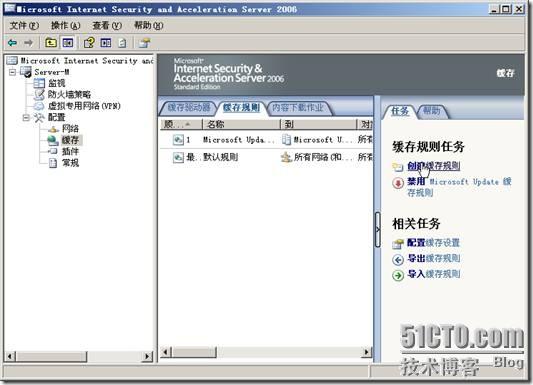Open the 帮助(H) menu
Image resolution: width=533 pixels, height=385 pixels.
point(149,25)
